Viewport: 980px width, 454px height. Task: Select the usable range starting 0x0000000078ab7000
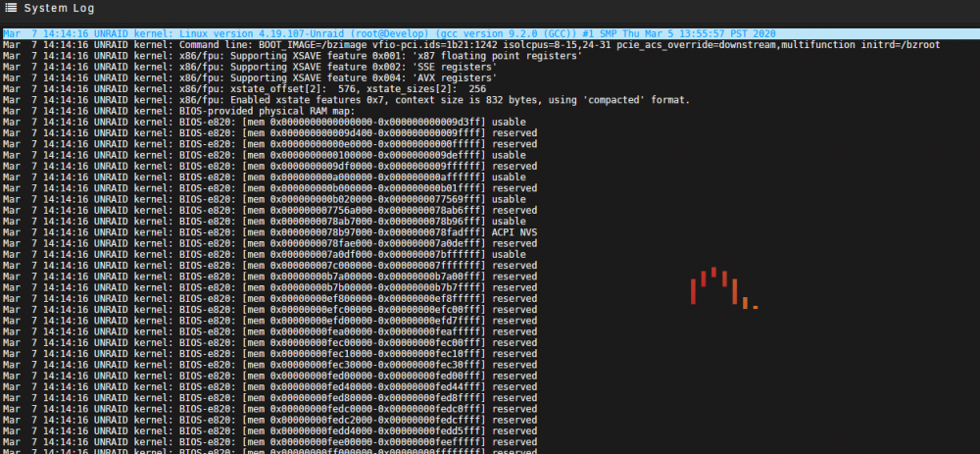coord(265,222)
